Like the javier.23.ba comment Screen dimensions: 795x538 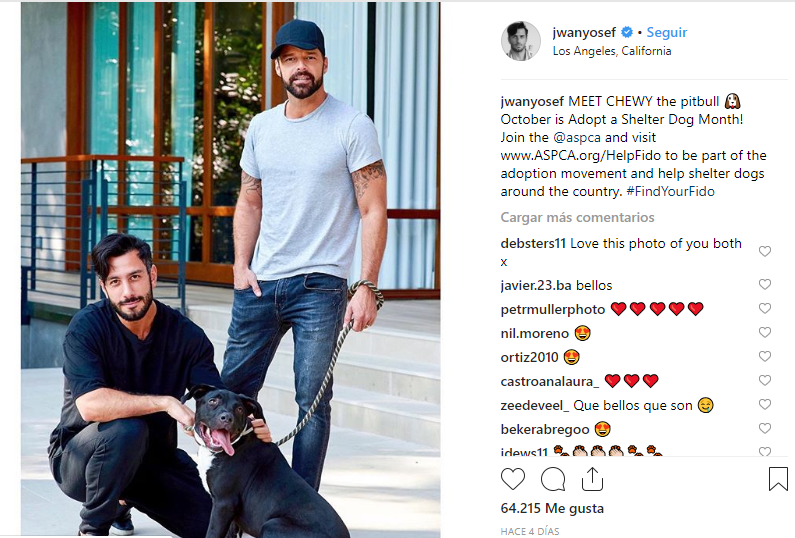tap(765, 284)
